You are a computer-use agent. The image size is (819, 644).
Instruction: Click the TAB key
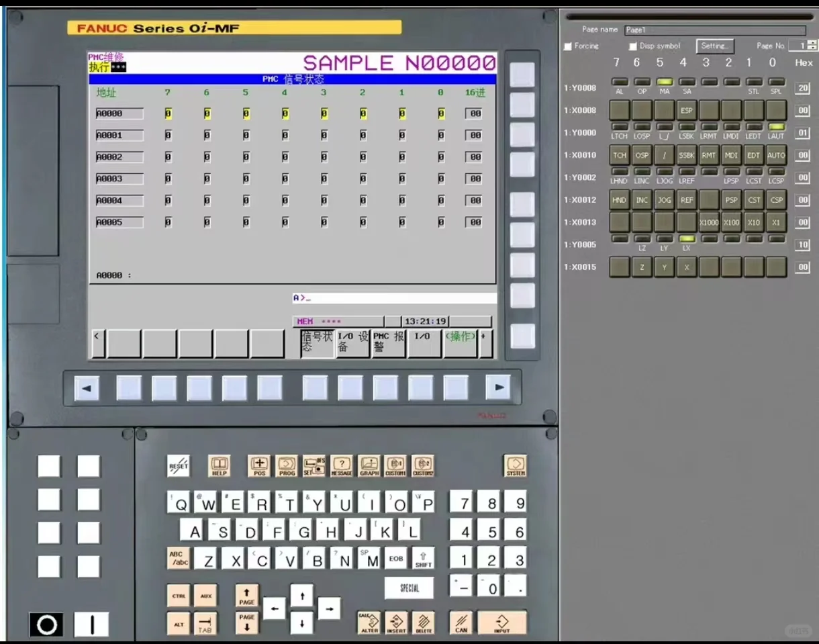(x=205, y=624)
